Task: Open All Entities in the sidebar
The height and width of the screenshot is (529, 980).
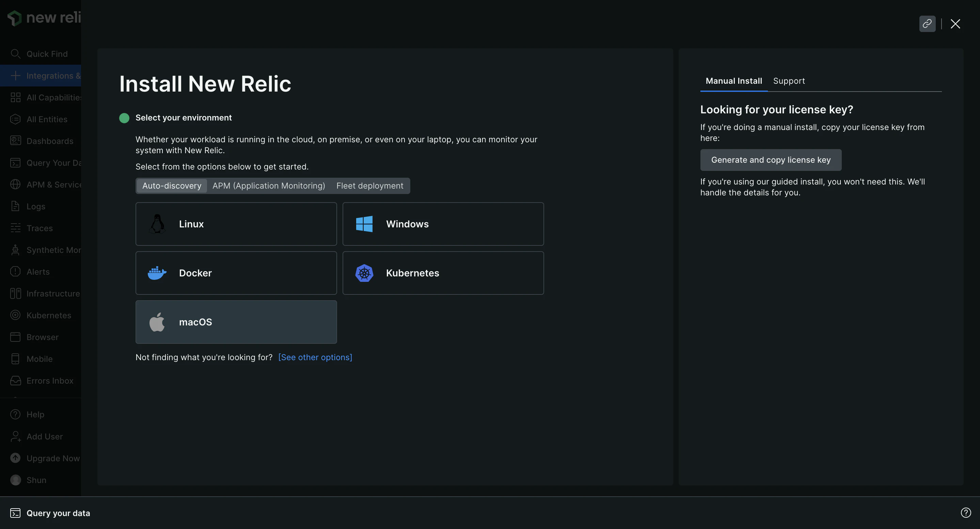Action: point(40,119)
